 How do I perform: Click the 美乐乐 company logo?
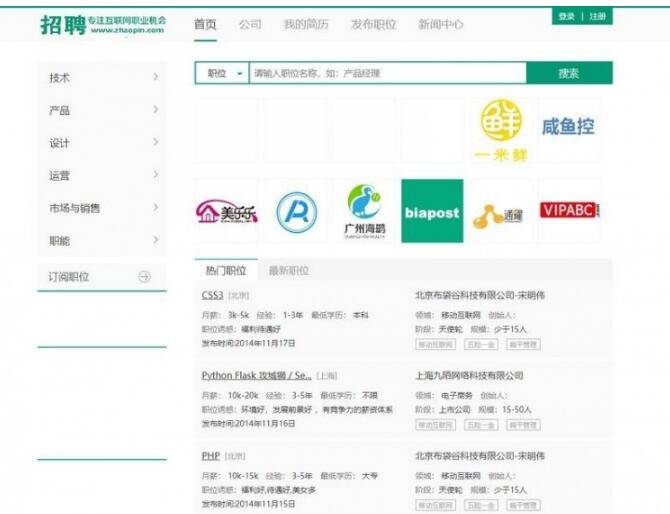pos(225,211)
